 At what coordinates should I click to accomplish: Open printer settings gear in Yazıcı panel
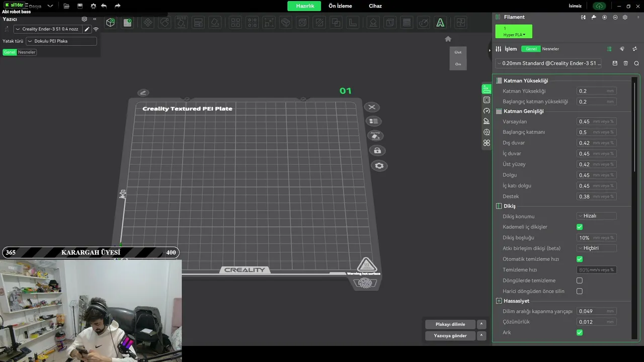click(85, 19)
